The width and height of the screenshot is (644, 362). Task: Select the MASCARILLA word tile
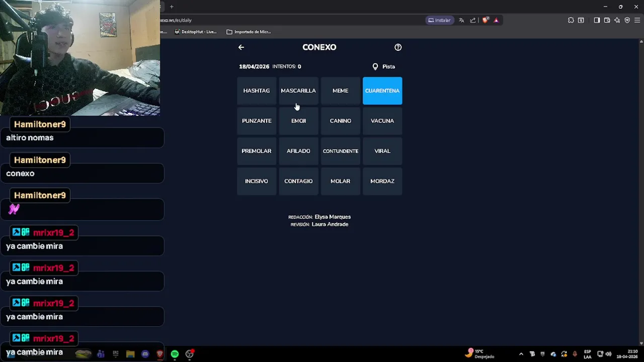[298, 90]
